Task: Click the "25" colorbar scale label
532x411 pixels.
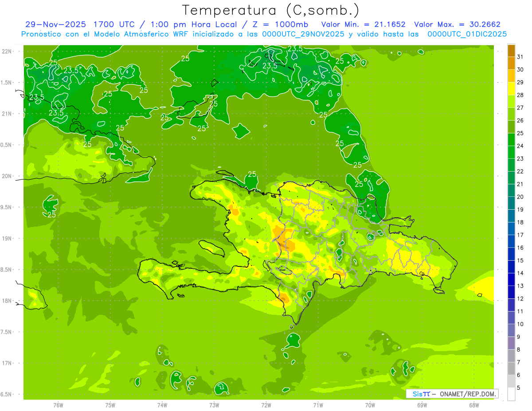Action: [520, 133]
